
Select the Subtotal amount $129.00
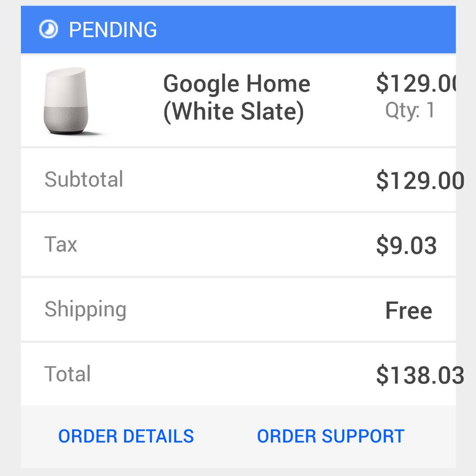pyautogui.click(x=420, y=181)
